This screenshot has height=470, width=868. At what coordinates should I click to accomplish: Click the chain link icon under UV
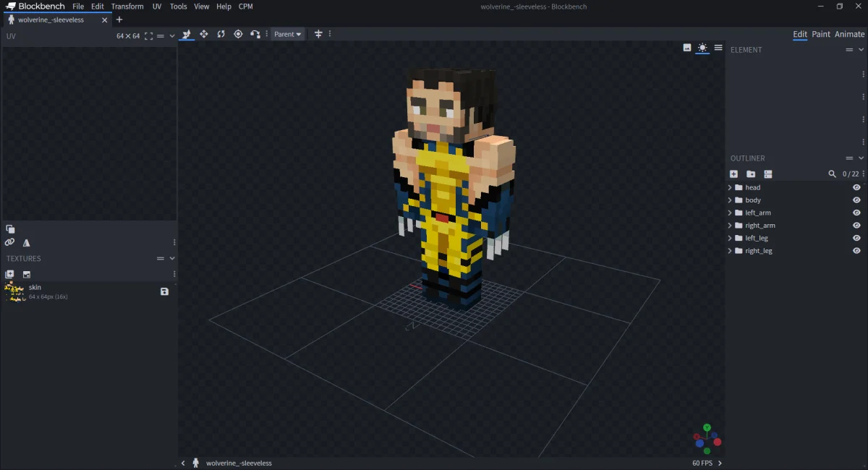(x=9, y=243)
